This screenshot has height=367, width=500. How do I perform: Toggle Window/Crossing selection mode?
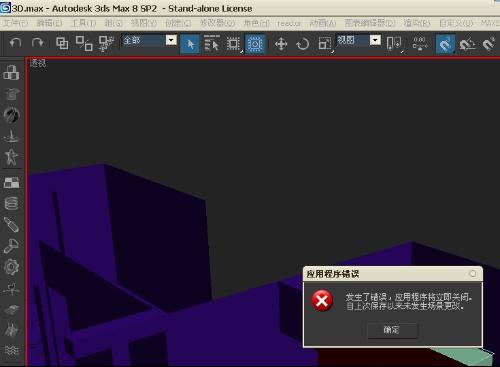[x=255, y=44]
